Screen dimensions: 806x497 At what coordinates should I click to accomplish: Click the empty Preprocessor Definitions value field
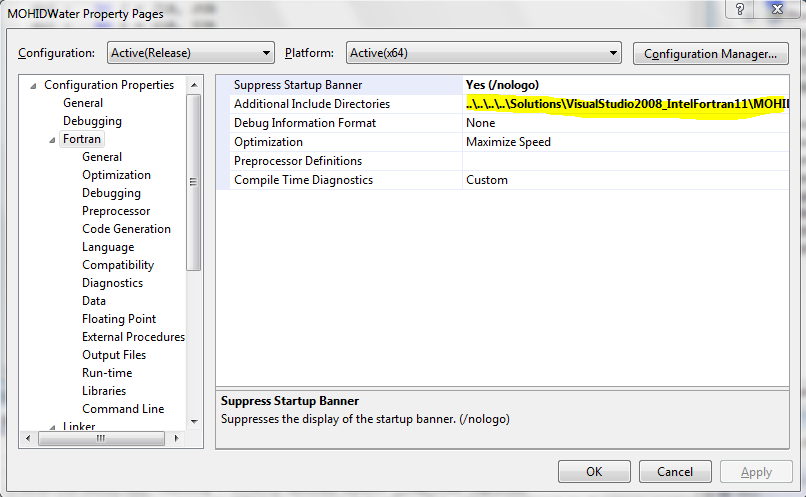[x=625, y=161]
